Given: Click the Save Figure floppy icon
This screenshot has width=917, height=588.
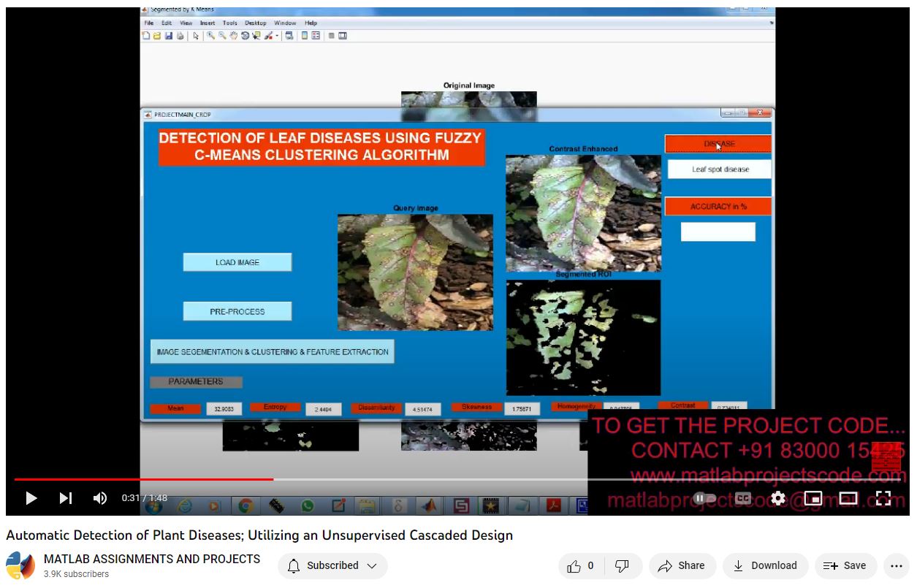Looking at the screenshot, I should click(x=169, y=36).
